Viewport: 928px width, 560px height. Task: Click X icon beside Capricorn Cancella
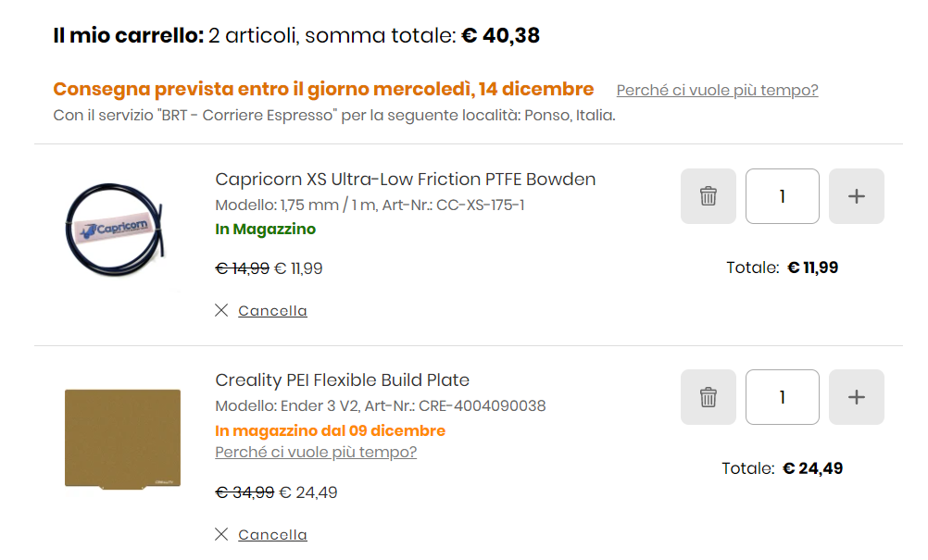[x=221, y=310]
